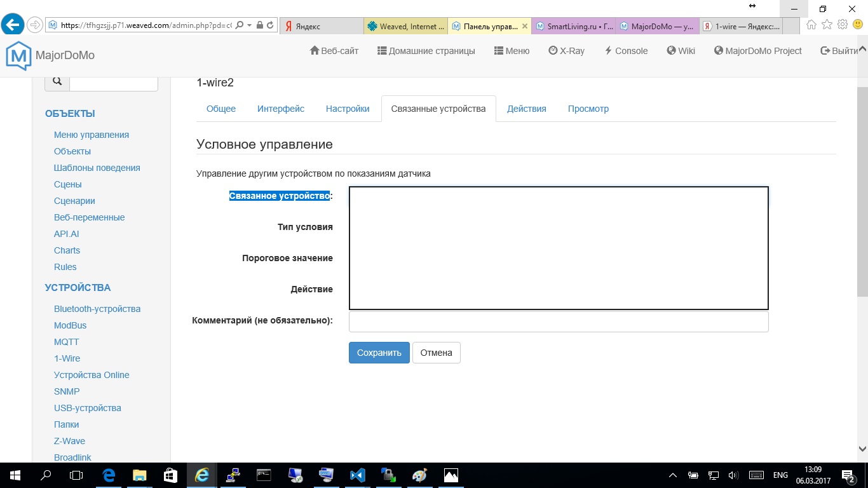Image resolution: width=868 pixels, height=488 pixels.
Task: Switch to Internet Explorer on the taskbar
Action: tap(202, 475)
